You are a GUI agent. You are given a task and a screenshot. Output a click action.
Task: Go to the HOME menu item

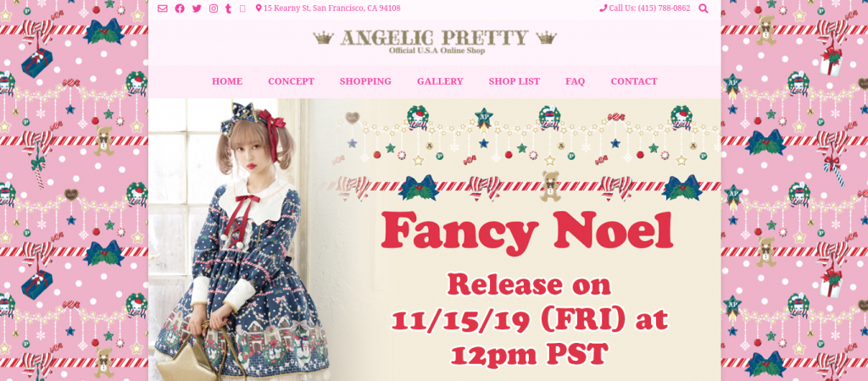(x=227, y=81)
